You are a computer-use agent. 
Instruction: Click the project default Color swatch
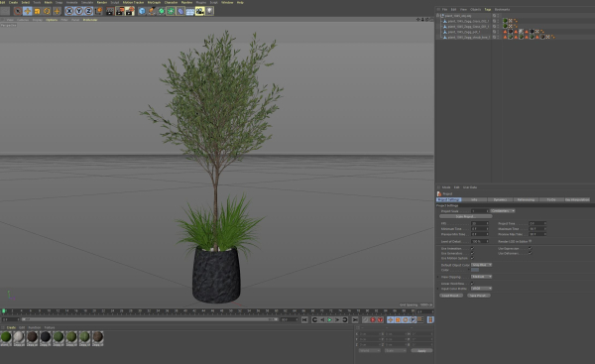tap(475, 270)
